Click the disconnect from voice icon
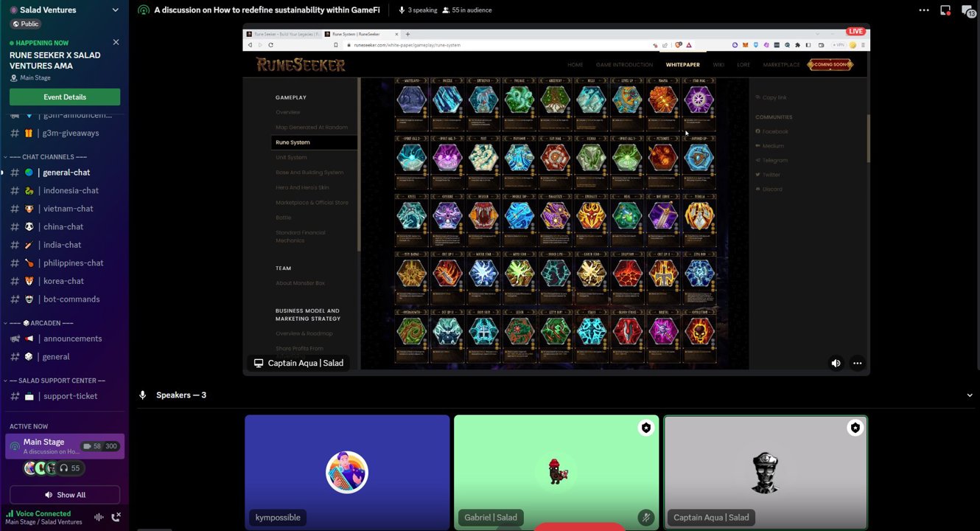 pyautogui.click(x=116, y=518)
